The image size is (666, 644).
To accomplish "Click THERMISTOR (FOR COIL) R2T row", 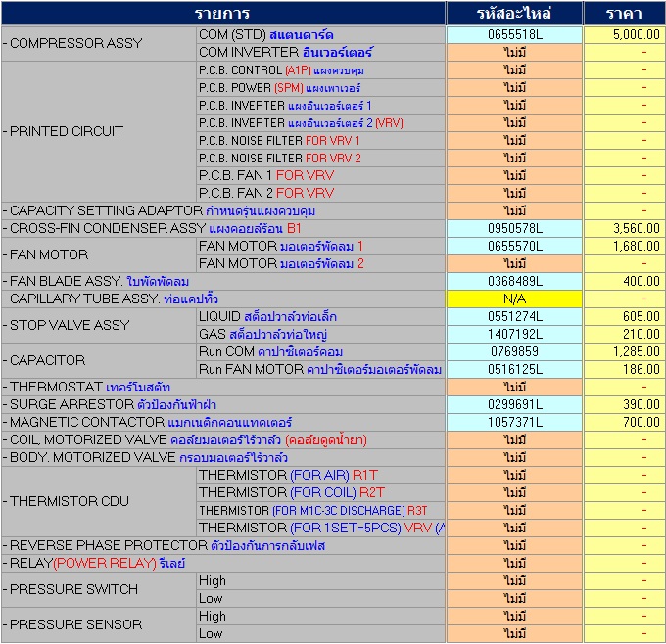I will point(320,493).
